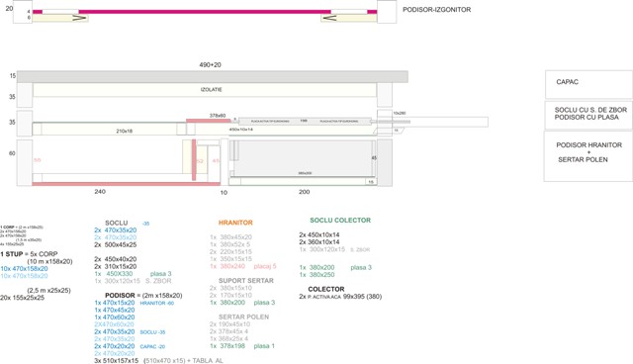Click the green SOCLU COLECTOR heading
This screenshot has height=364, width=633.
[340, 220]
